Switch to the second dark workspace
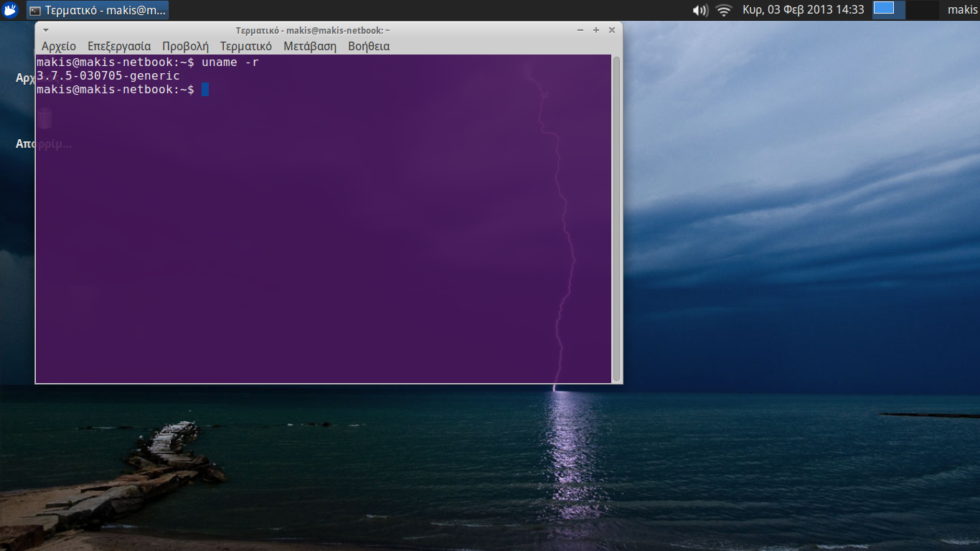Screen dimensions: 980x551 922,9
